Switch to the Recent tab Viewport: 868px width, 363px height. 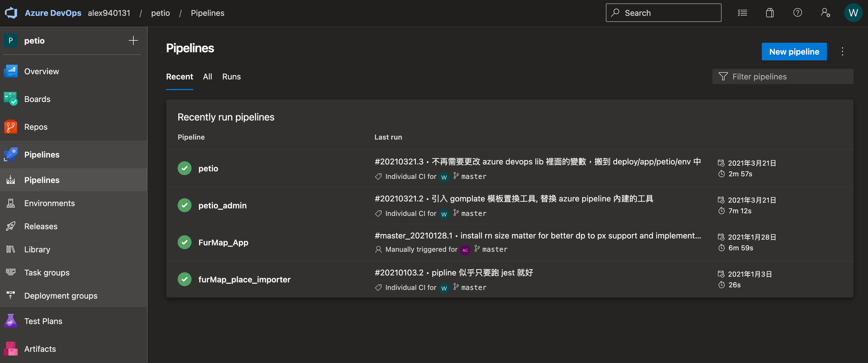(x=180, y=77)
